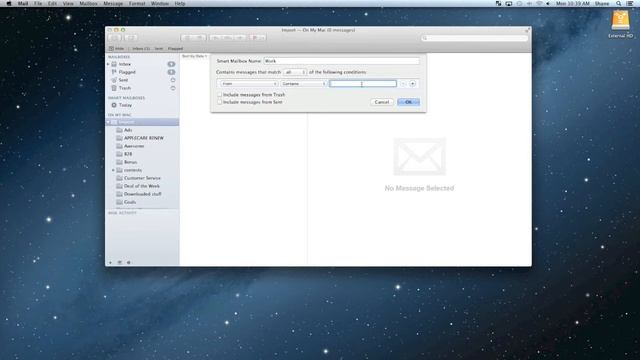Open the Sort by Date dropdown
This screenshot has height=360, width=640.
click(195, 56)
